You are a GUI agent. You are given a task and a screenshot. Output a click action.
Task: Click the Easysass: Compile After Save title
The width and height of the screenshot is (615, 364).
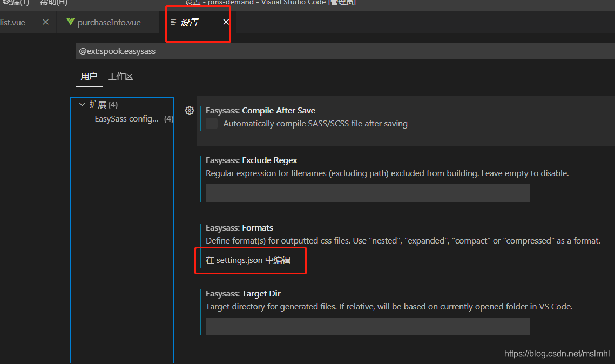[260, 111]
